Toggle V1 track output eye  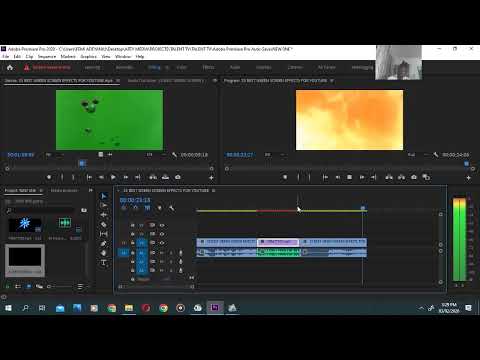click(162, 243)
